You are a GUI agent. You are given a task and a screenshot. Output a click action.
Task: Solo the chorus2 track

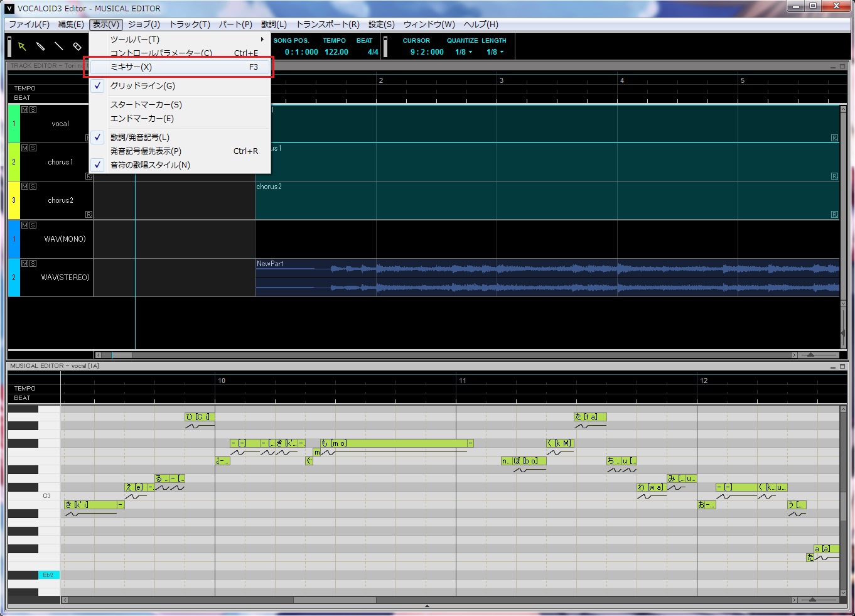tap(33, 186)
